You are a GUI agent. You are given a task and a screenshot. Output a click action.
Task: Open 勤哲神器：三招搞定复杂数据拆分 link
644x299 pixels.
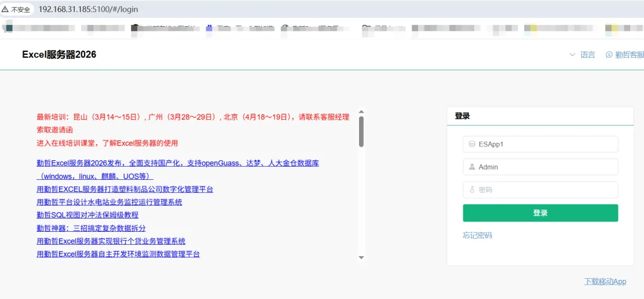91,228
